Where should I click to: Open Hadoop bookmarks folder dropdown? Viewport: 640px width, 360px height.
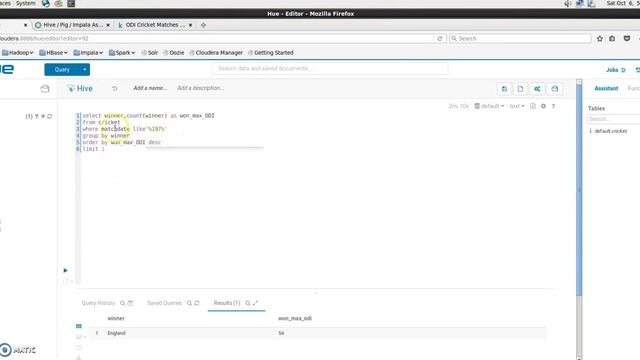(x=18, y=53)
